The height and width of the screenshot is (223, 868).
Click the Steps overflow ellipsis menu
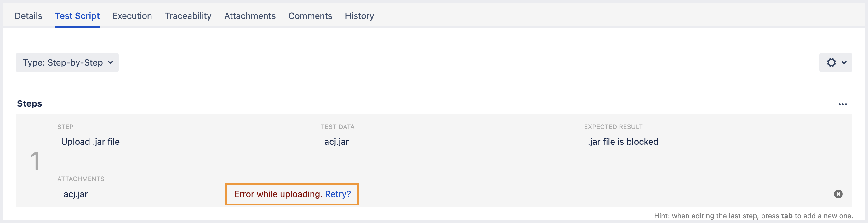tap(842, 104)
